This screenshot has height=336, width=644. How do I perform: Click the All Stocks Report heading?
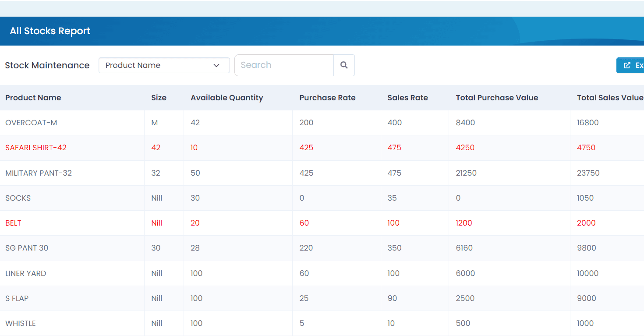[50, 31]
